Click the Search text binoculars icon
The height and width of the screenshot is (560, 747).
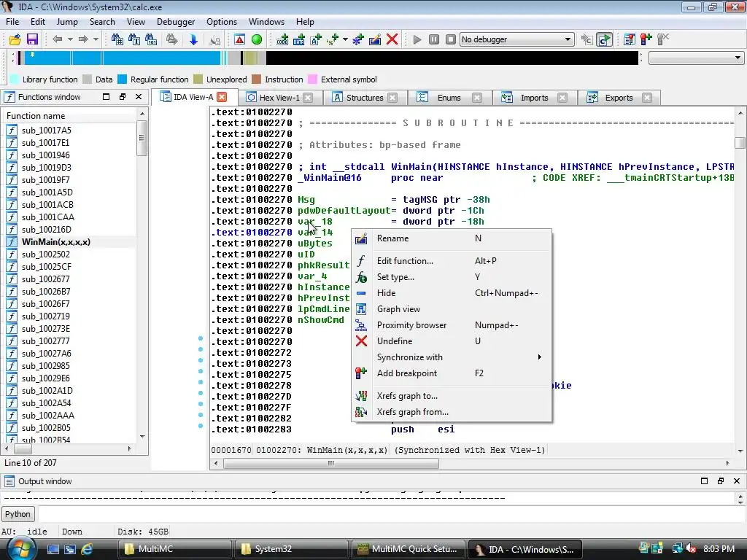[x=134, y=39]
